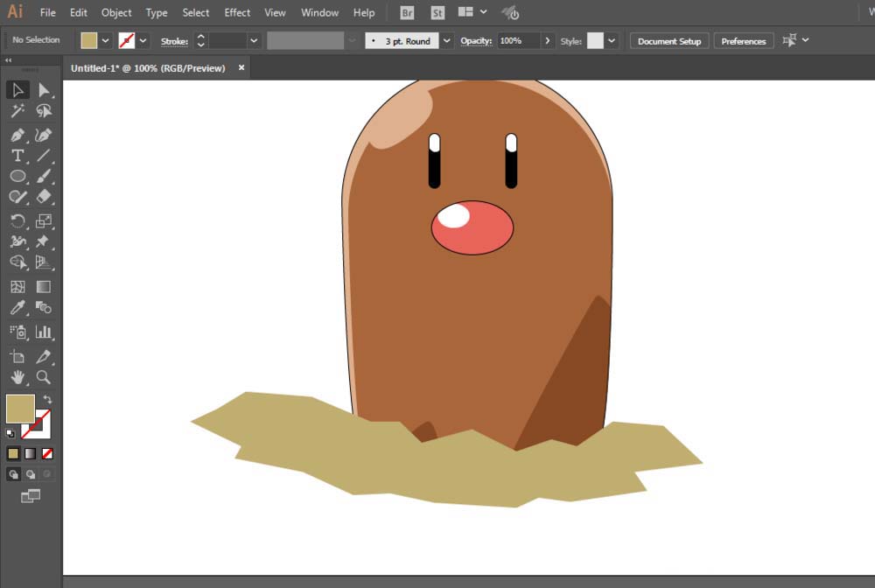The width and height of the screenshot is (875, 588).
Task: Open the fill color dropdown arrow
Action: (x=106, y=41)
